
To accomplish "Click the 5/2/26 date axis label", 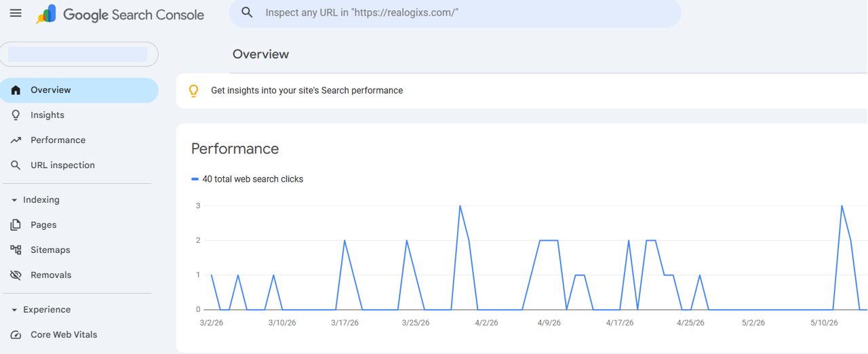I will [753, 323].
